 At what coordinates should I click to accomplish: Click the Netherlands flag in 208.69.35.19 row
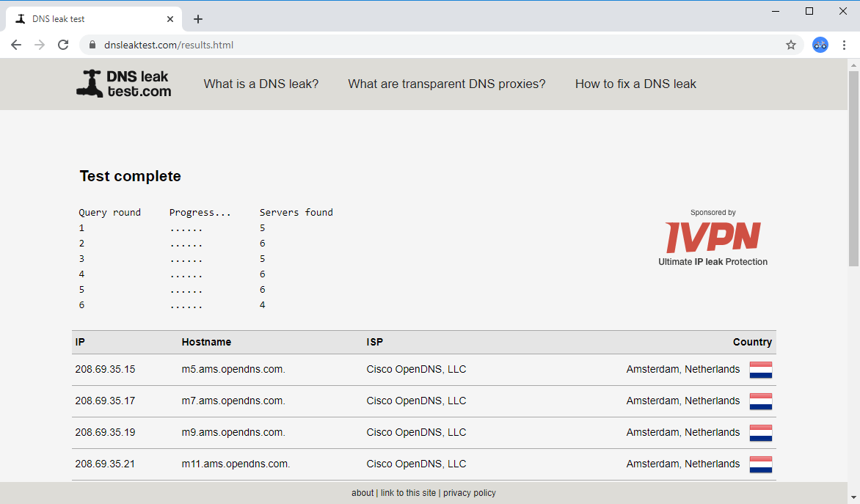tap(761, 433)
